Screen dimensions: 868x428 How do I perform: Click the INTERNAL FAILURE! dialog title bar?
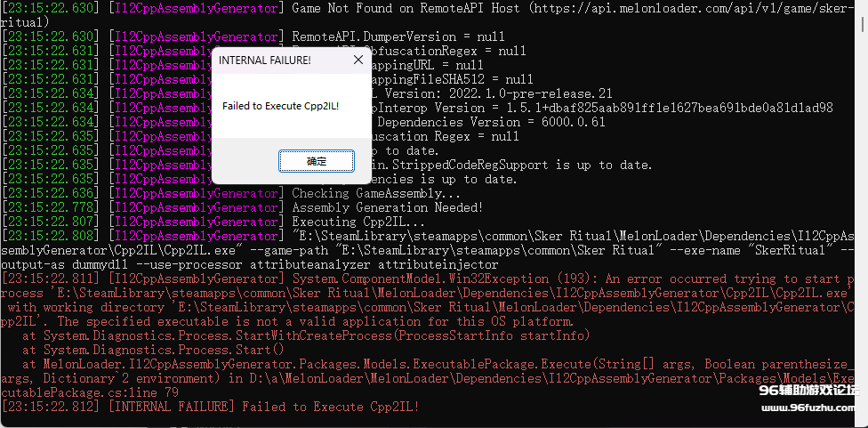pos(267,60)
